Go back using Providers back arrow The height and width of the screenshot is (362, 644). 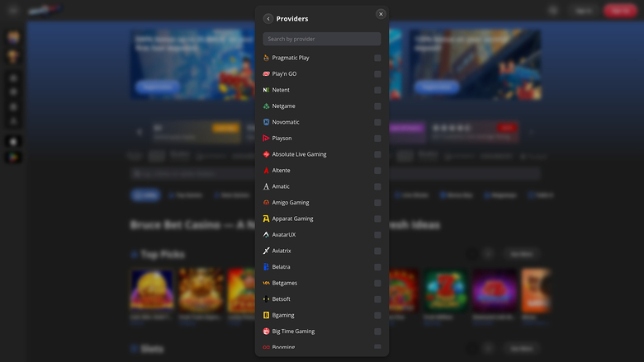[x=268, y=18]
